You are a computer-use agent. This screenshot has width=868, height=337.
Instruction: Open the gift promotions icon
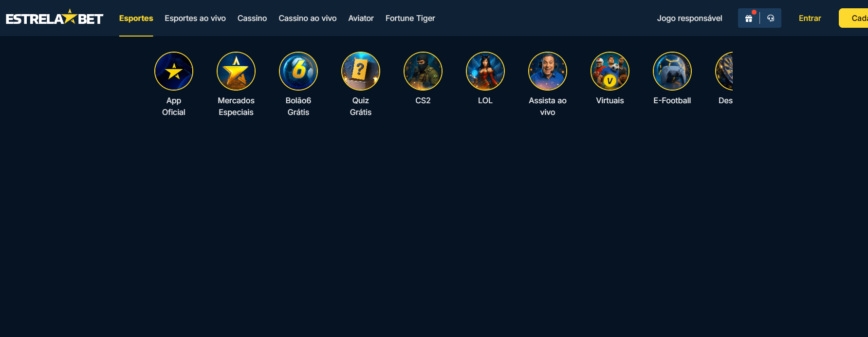[749, 18]
